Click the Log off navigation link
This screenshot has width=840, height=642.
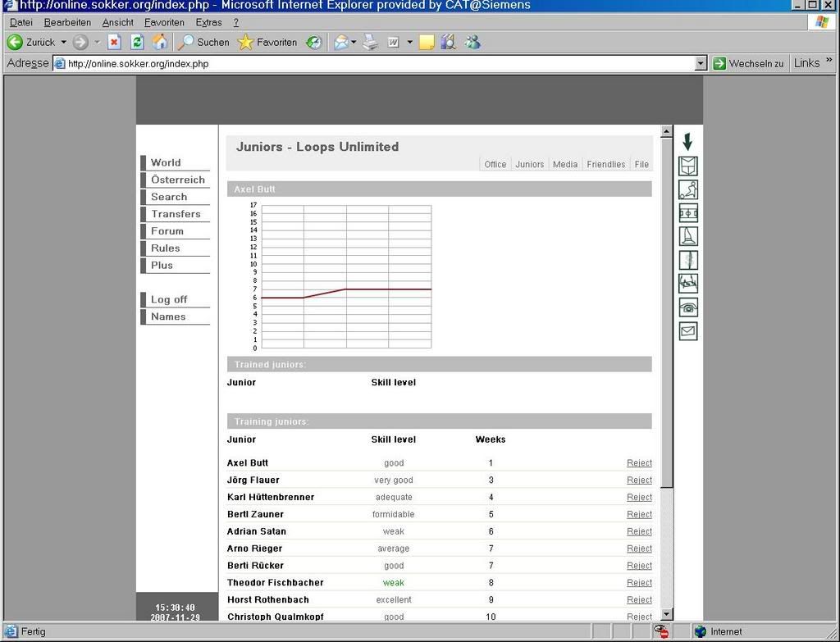169,299
